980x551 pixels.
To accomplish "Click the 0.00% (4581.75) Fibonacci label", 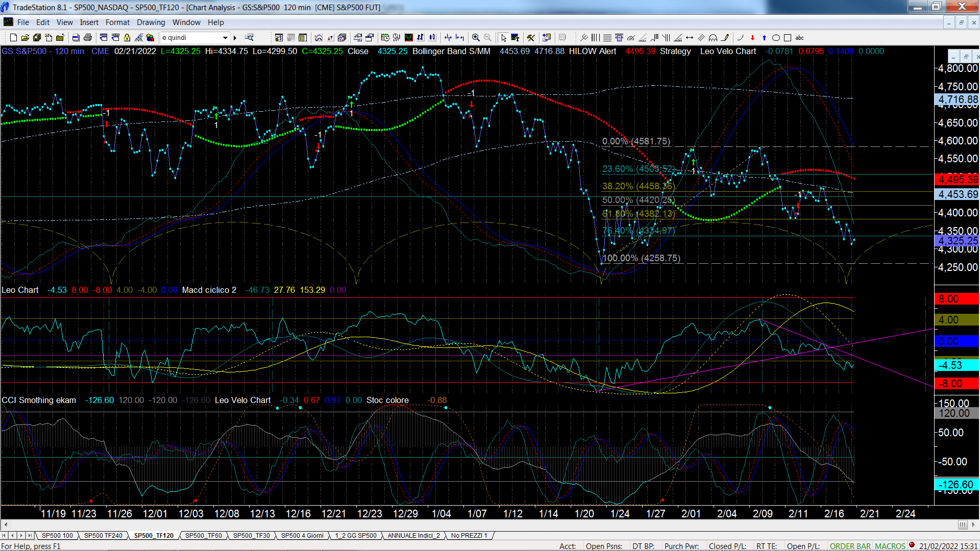I will pos(636,141).
